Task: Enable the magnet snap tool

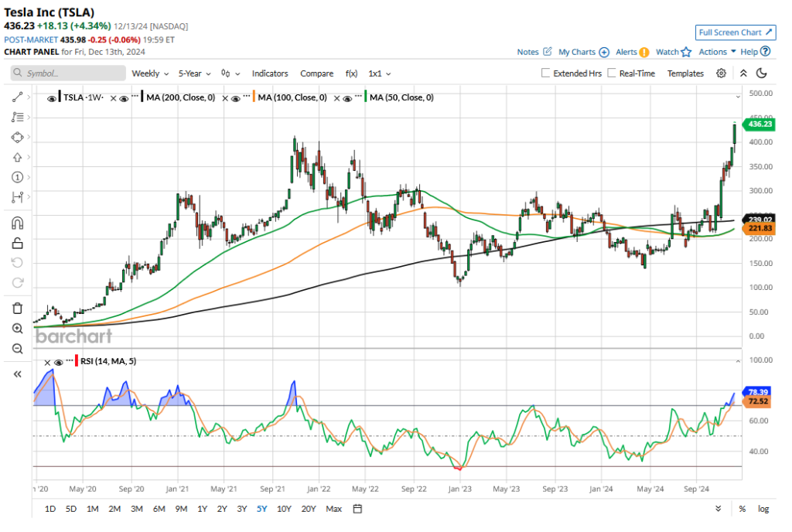Action: point(17,223)
